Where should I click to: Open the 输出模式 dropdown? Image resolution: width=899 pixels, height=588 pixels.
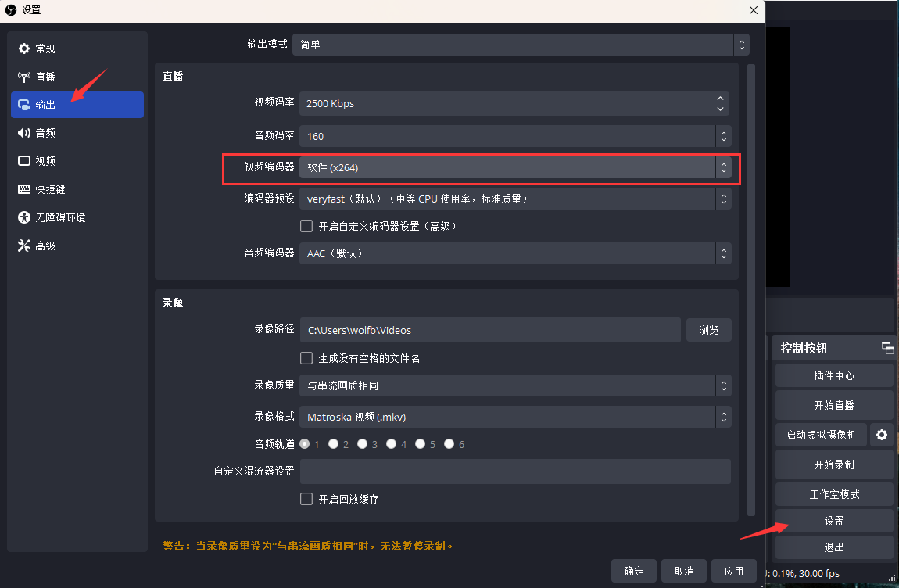point(521,45)
